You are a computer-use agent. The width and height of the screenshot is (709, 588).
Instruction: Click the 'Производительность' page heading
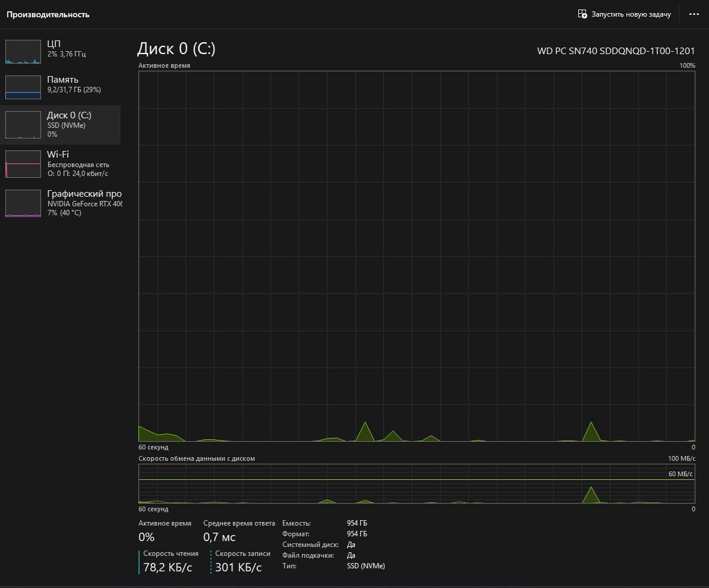pyautogui.click(x=48, y=14)
